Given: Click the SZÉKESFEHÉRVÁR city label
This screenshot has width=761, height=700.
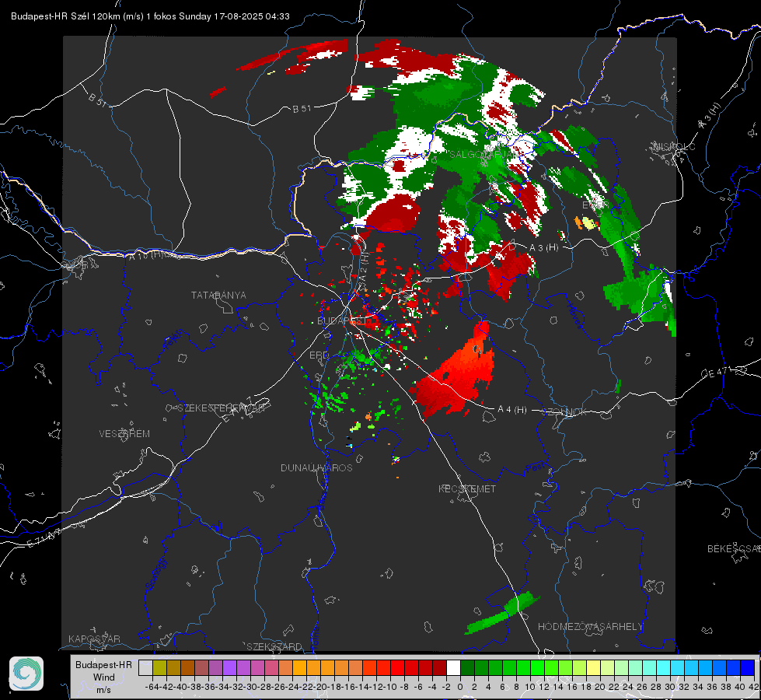Looking at the screenshot, I should point(220,408).
